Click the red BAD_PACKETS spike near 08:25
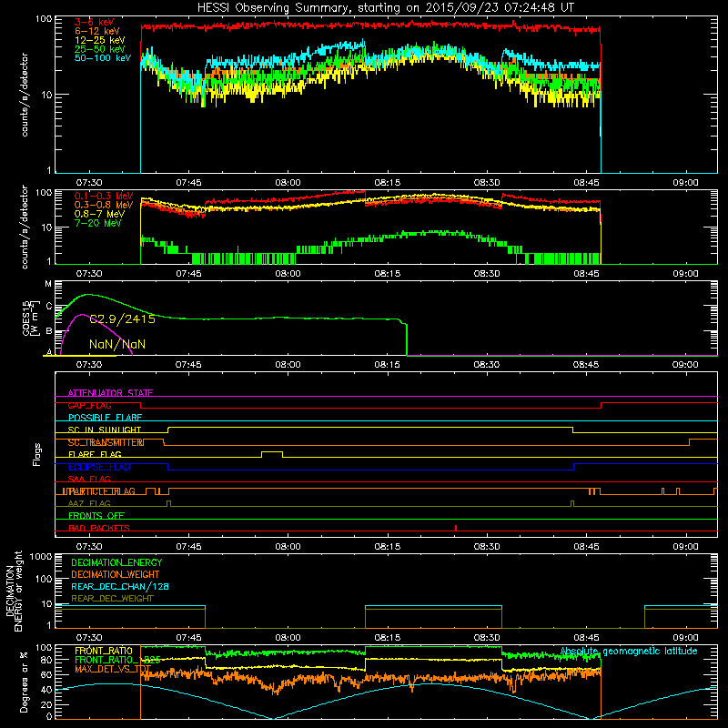728x728 pixels. [x=456, y=528]
